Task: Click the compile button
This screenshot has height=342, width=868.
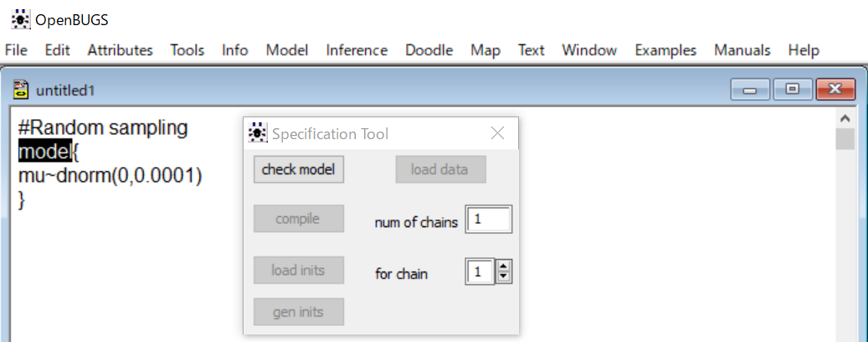Action: pos(299,219)
